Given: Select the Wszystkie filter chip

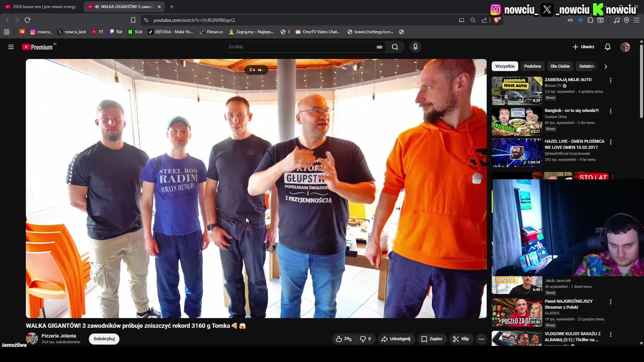Looking at the screenshot, I should [505, 66].
